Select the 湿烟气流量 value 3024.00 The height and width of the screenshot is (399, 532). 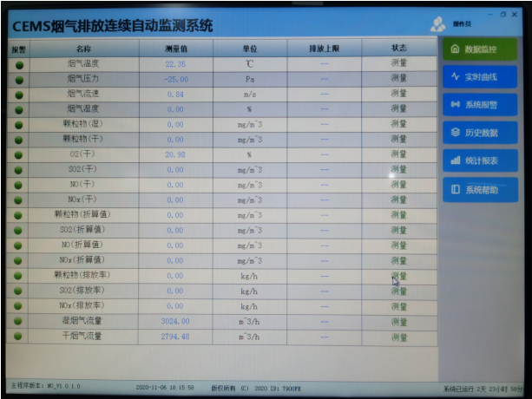[x=175, y=321]
